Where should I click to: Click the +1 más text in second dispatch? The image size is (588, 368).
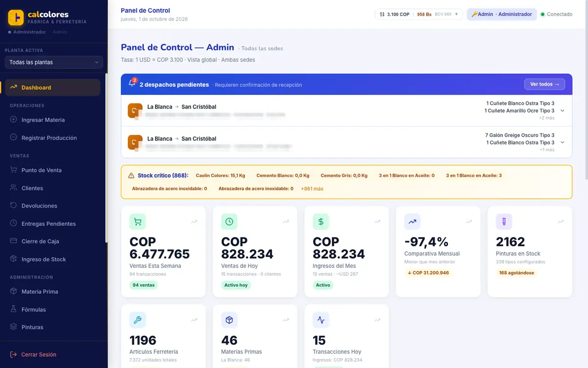pyautogui.click(x=547, y=150)
